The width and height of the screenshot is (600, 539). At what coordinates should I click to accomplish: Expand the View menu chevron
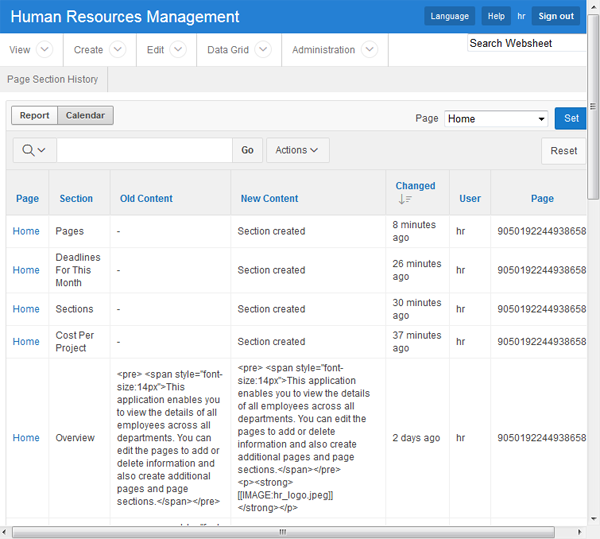(44, 49)
